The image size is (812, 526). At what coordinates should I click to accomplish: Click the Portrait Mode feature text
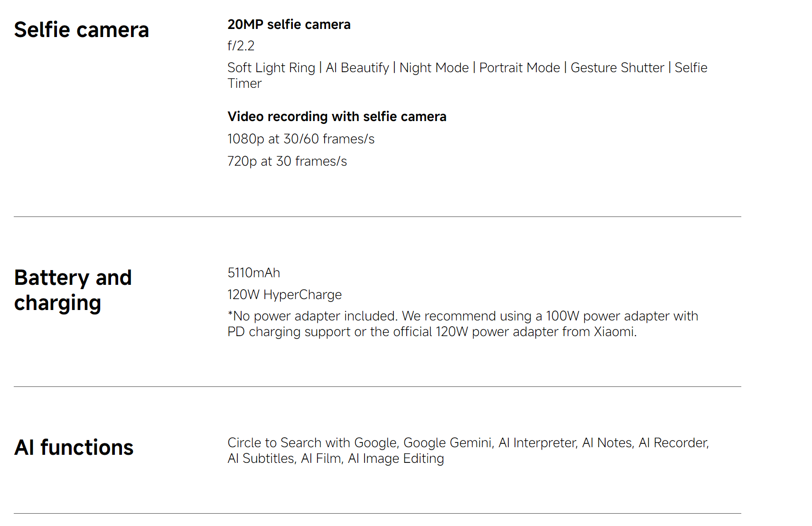pos(519,68)
